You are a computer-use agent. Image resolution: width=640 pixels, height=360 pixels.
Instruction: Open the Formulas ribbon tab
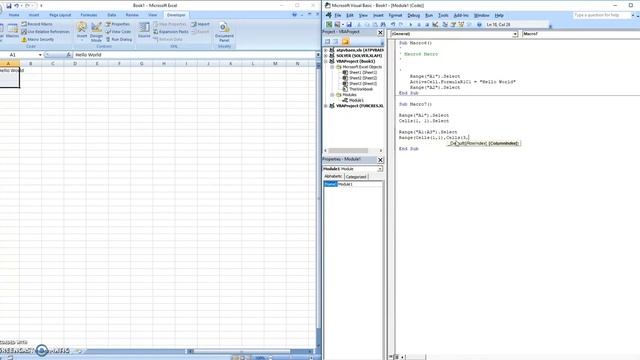(89, 15)
